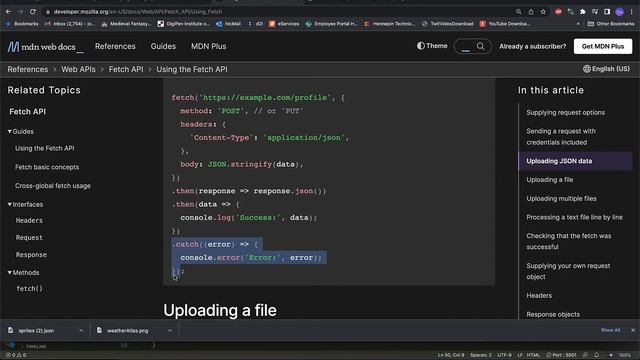Close the downloads bar with X
This screenshot has width=640, height=360.
[x=633, y=330]
